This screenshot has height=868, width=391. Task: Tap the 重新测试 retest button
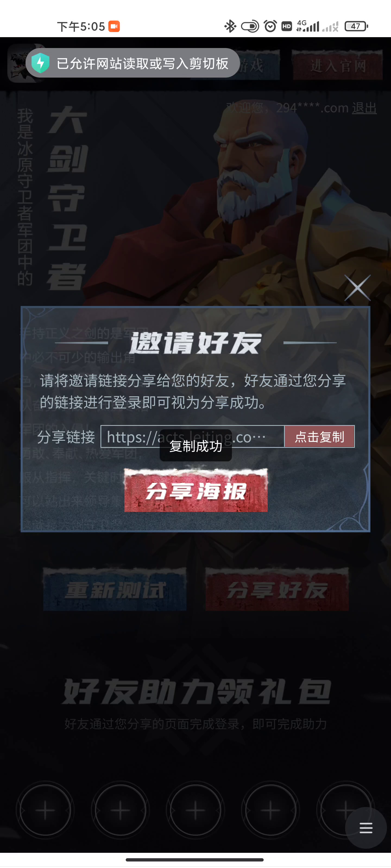point(115,589)
